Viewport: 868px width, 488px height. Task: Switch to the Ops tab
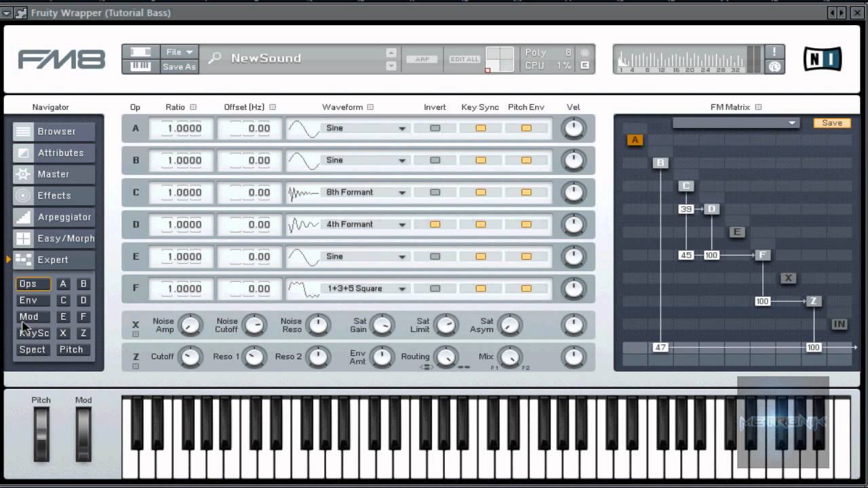[33, 284]
